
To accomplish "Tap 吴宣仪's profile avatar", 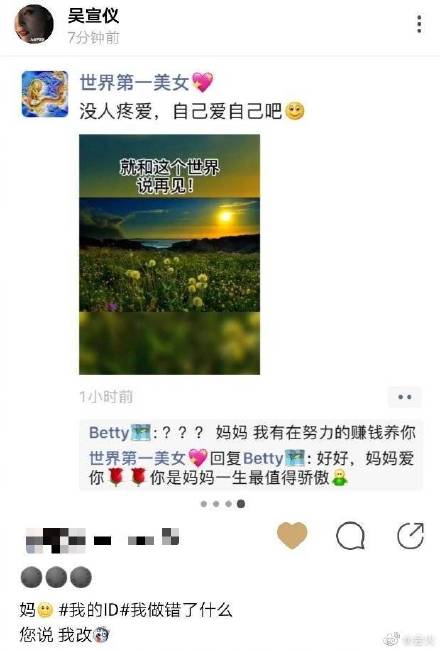I will point(34,24).
